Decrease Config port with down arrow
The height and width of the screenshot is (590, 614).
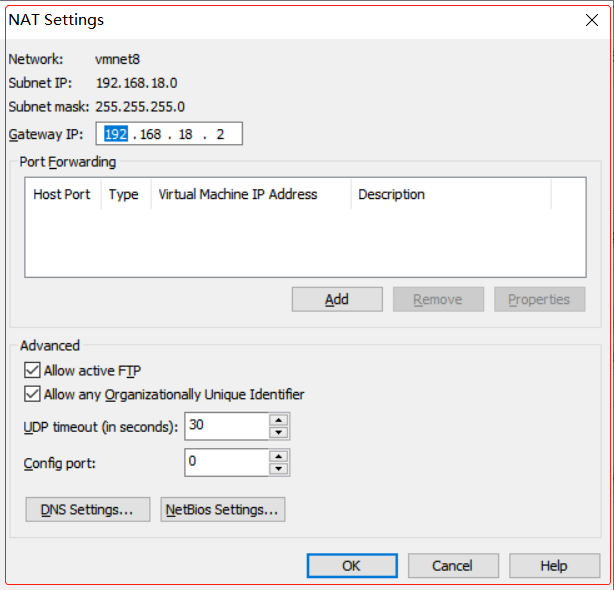click(x=279, y=468)
